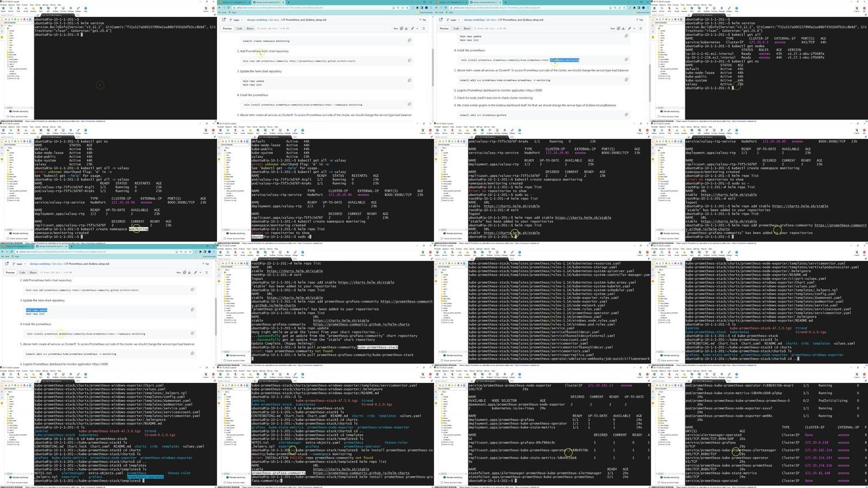Open the main branch dropdown above the kubectl create namespace snippet
Viewport: 868px width, 488px height.
(236, 20)
